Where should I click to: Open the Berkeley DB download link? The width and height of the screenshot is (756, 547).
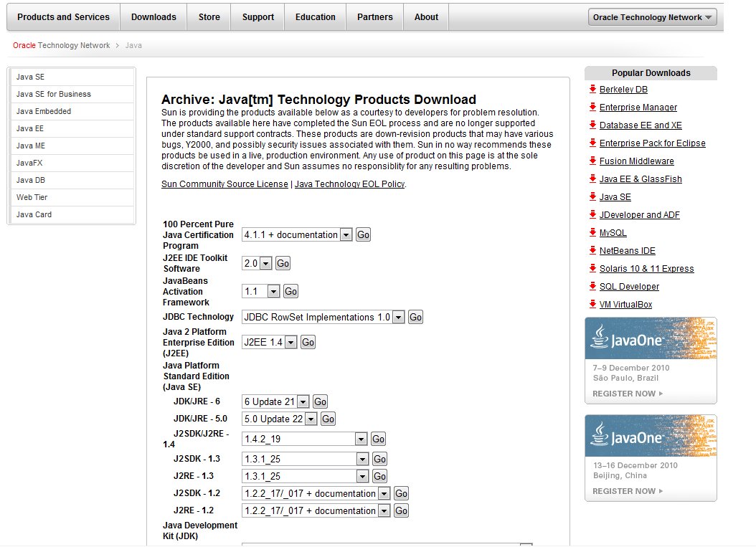coord(623,89)
